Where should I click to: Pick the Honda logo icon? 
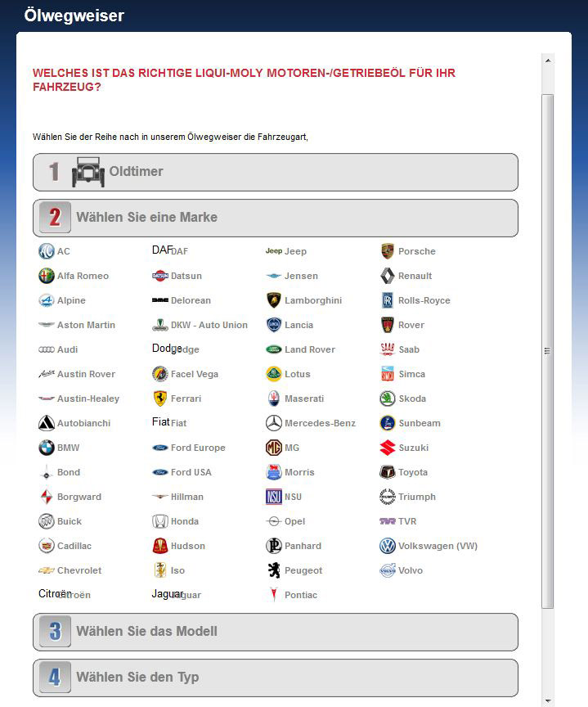160,521
